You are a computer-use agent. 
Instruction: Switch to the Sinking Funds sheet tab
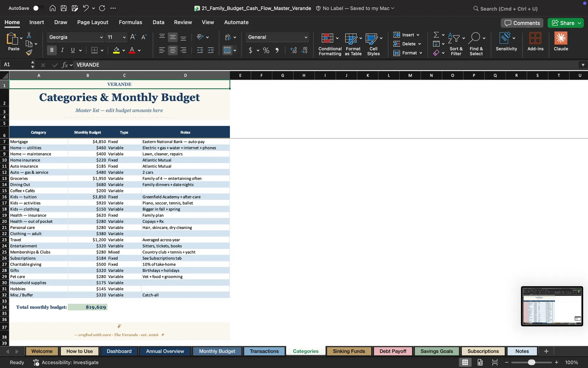click(x=349, y=351)
